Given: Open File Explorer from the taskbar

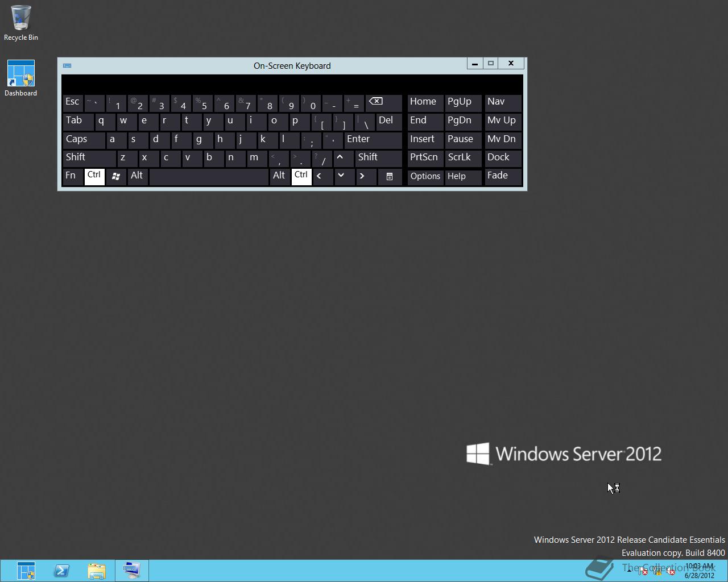Looking at the screenshot, I should [x=97, y=571].
